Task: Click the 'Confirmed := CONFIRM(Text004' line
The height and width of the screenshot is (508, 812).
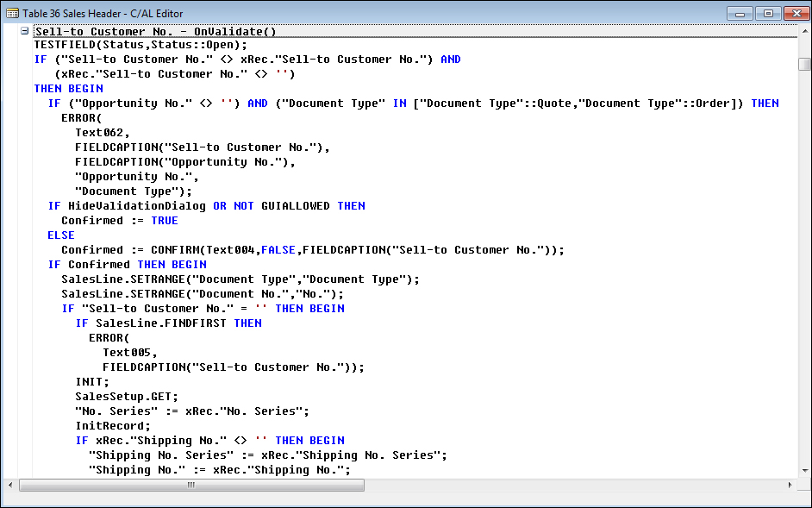Action: [x=313, y=250]
